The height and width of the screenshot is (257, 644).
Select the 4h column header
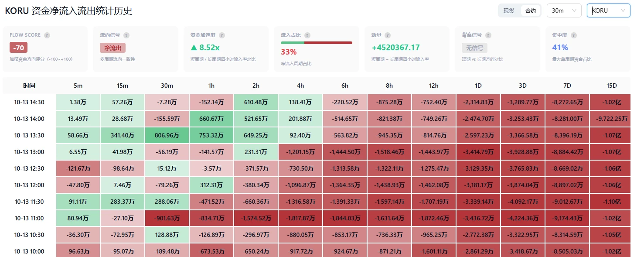300,86
